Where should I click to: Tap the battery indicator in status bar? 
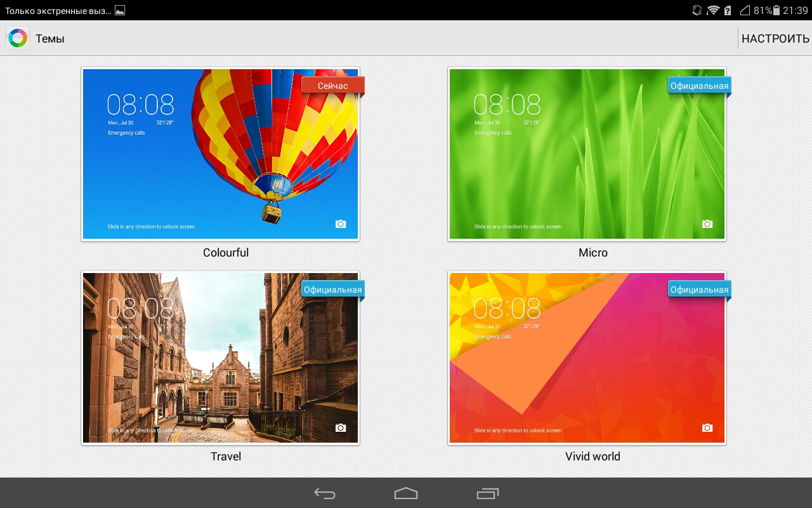click(x=776, y=10)
